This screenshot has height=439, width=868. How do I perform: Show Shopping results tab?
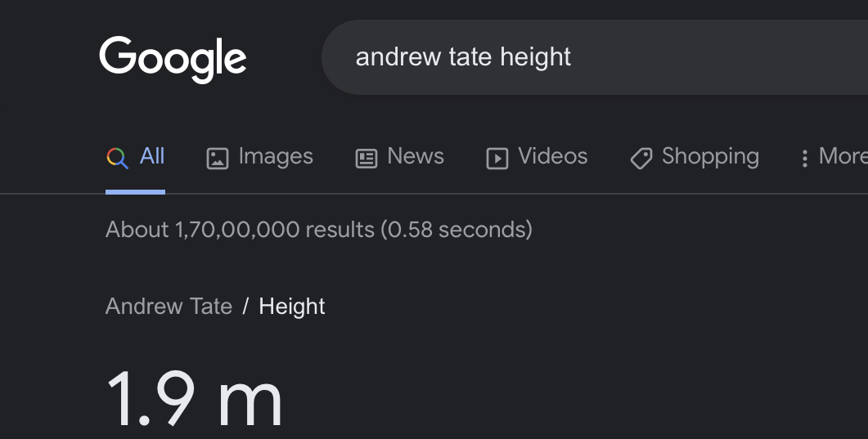(x=710, y=156)
